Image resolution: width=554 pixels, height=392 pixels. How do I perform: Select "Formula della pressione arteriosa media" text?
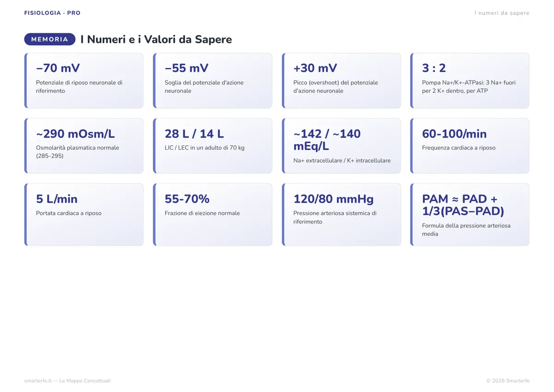[466, 230]
